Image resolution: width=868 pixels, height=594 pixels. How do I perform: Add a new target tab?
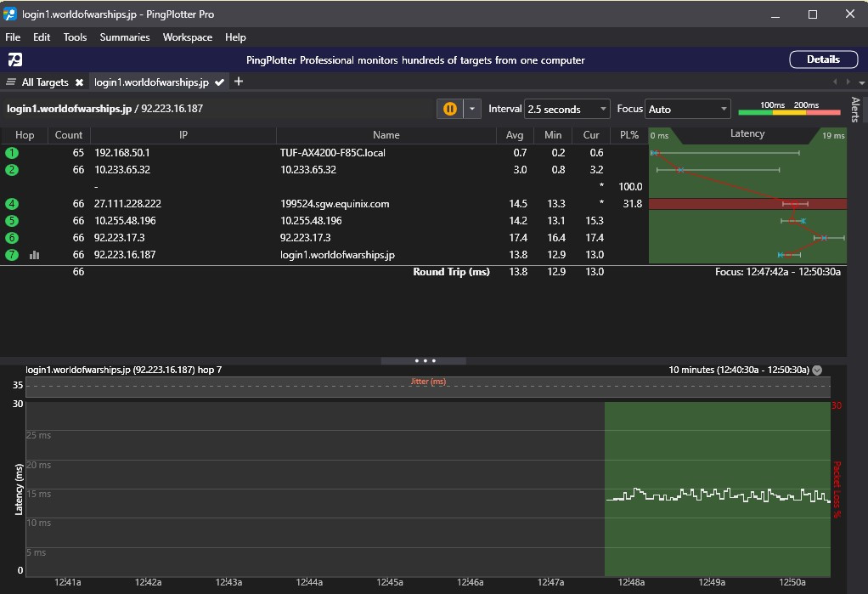tap(239, 82)
